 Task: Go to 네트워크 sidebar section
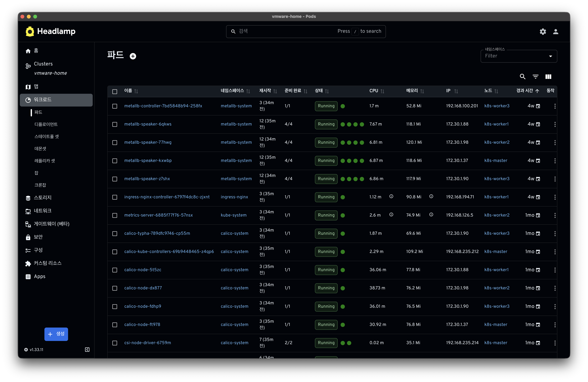pos(43,211)
